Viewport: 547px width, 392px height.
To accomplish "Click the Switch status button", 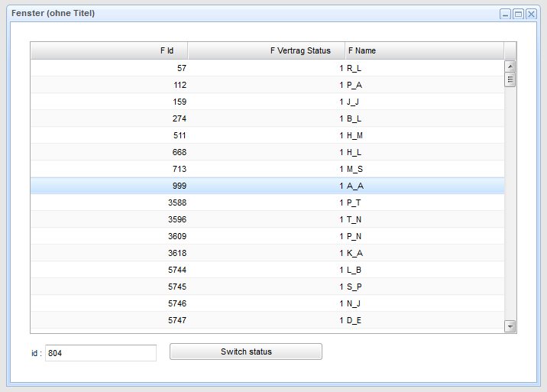I will [x=246, y=352].
